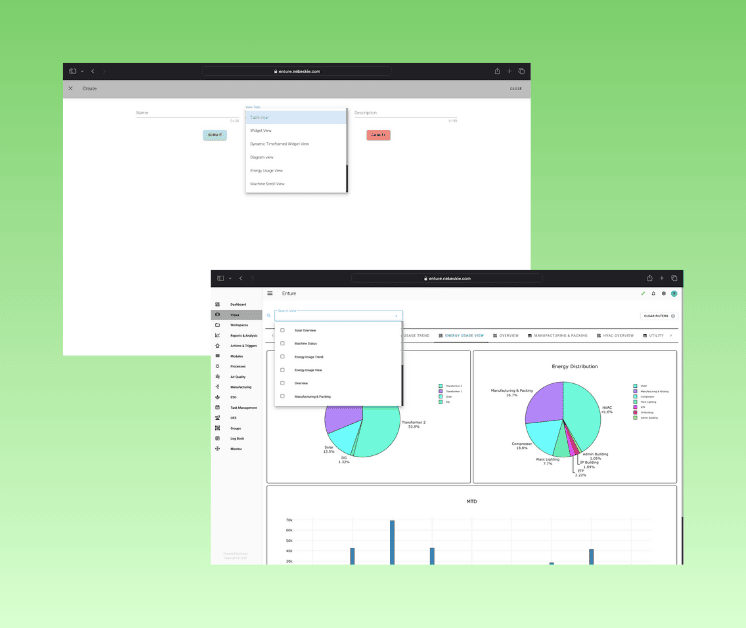Choose Energy Usage View type option
Screen dimensions: 746x628
pos(296,170)
